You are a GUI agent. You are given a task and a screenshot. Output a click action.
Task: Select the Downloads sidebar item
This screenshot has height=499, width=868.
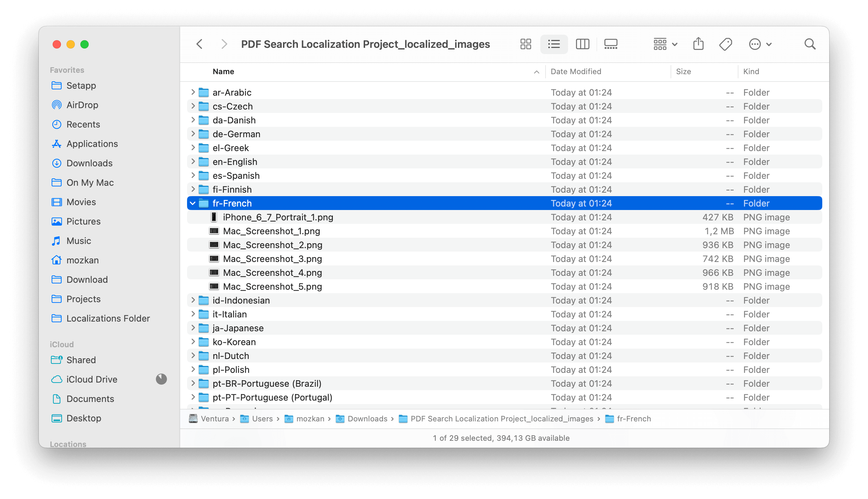[89, 163]
